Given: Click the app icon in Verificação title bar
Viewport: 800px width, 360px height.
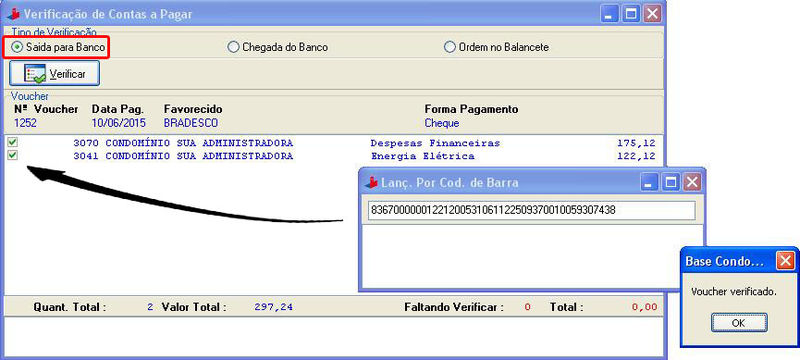Looking at the screenshot, I should point(14,14).
